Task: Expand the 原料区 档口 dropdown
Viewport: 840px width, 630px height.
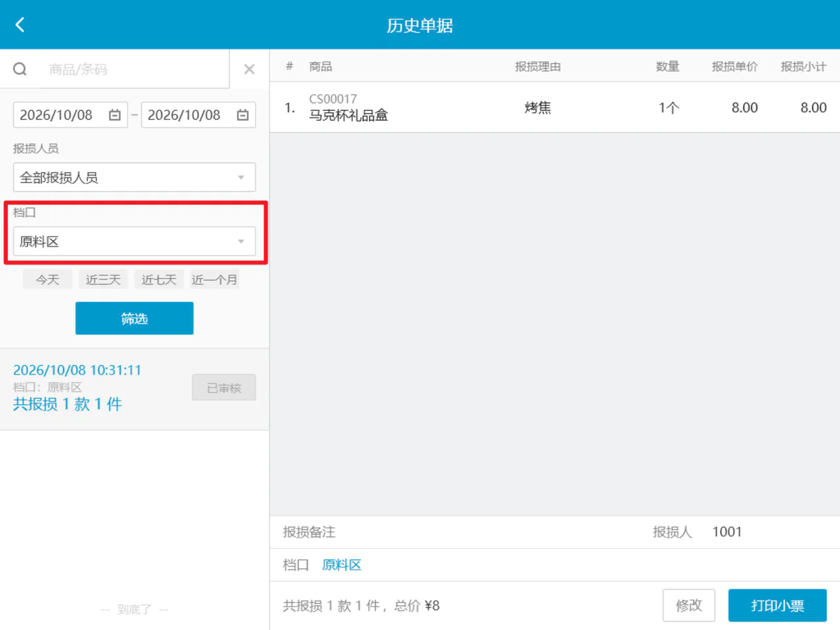Action: (x=135, y=241)
